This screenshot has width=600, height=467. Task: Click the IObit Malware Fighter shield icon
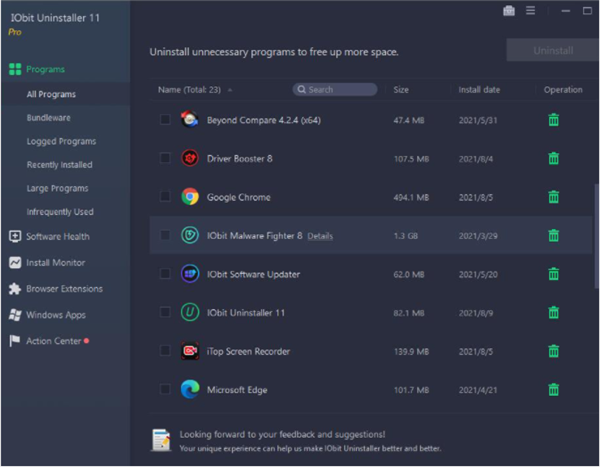click(x=190, y=235)
